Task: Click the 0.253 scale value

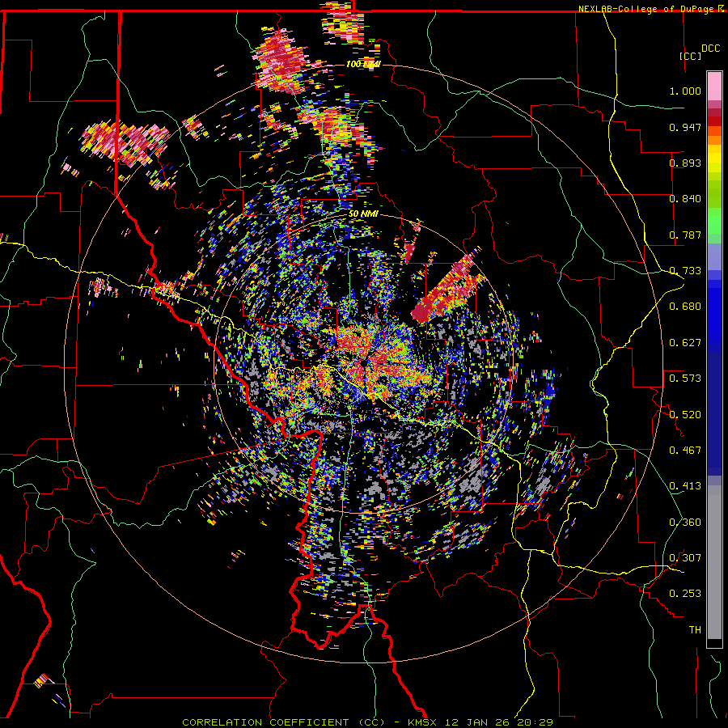Action: 685,594
